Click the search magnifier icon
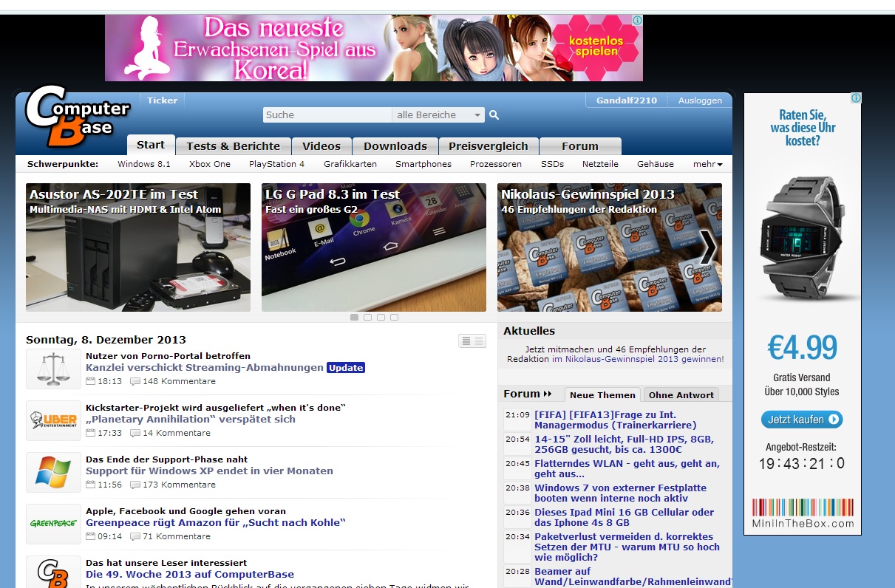 point(494,114)
